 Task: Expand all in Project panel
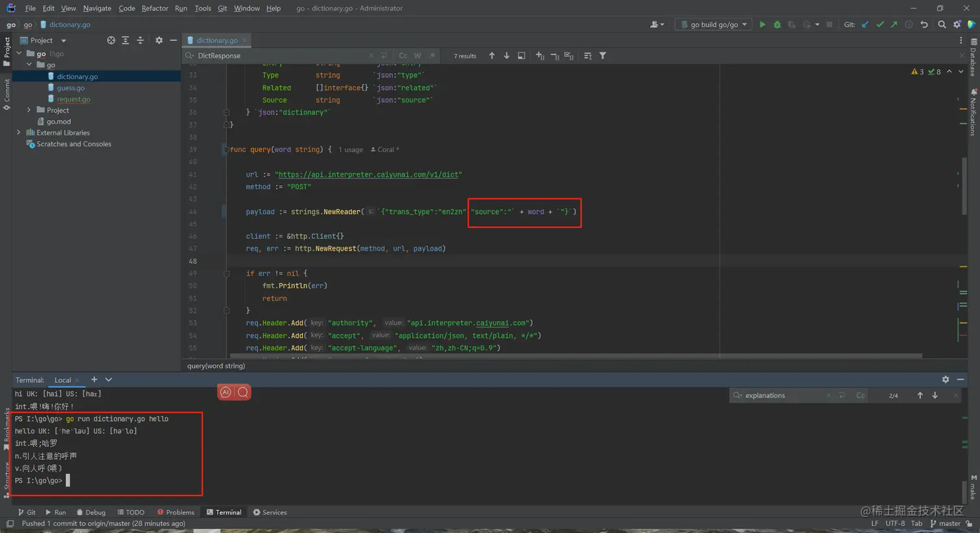coord(126,40)
